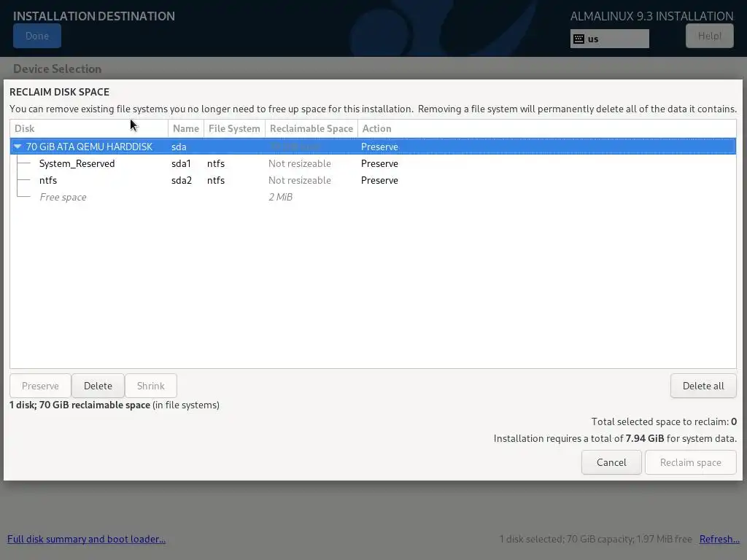
Task: Click sda1 name cell
Action: pyautogui.click(x=181, y=163)
